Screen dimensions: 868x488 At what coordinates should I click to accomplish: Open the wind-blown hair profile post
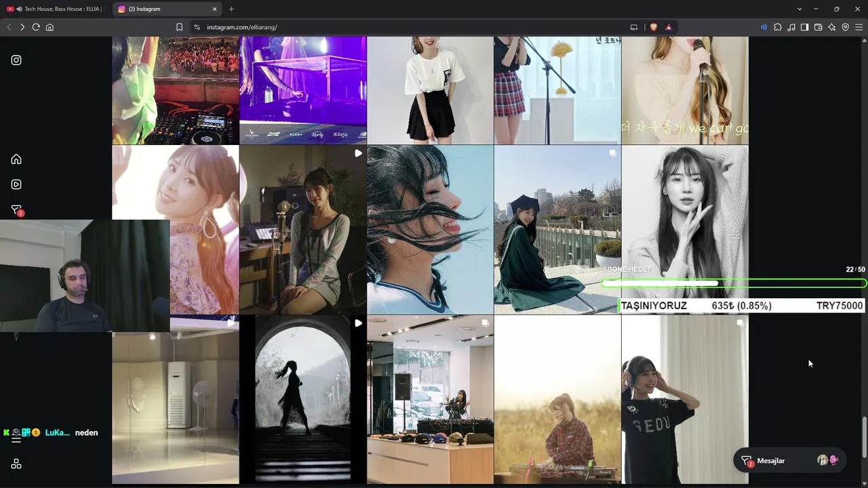(430, 230)
